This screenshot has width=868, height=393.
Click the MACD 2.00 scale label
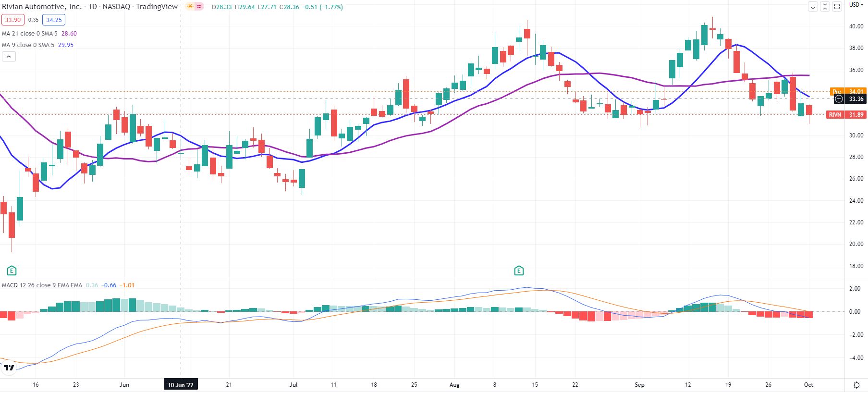pyautogui.click(x=855, y=289)
